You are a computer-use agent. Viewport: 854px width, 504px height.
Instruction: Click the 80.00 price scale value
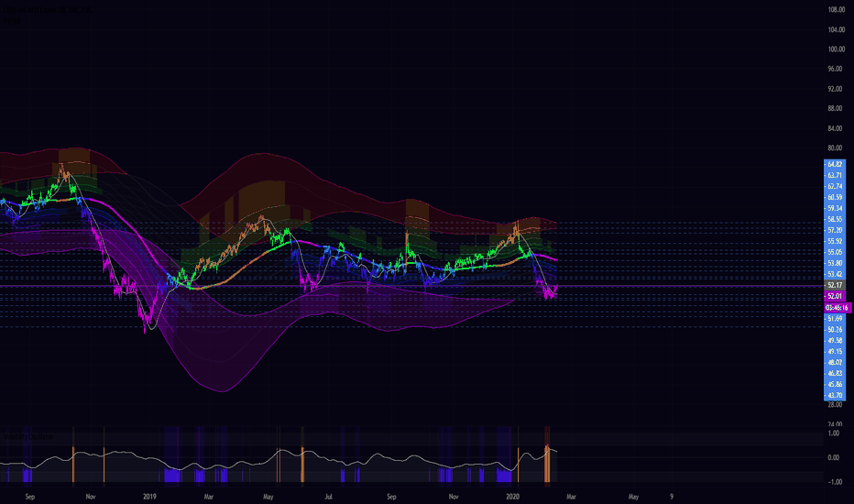[836, 148]
